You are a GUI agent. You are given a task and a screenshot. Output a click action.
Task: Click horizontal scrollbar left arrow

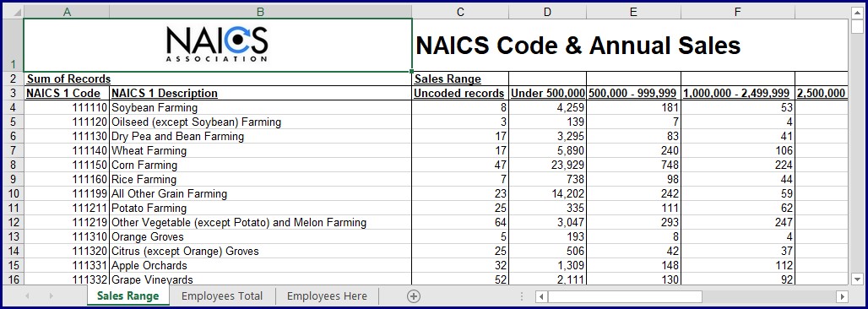pos(542,297)
